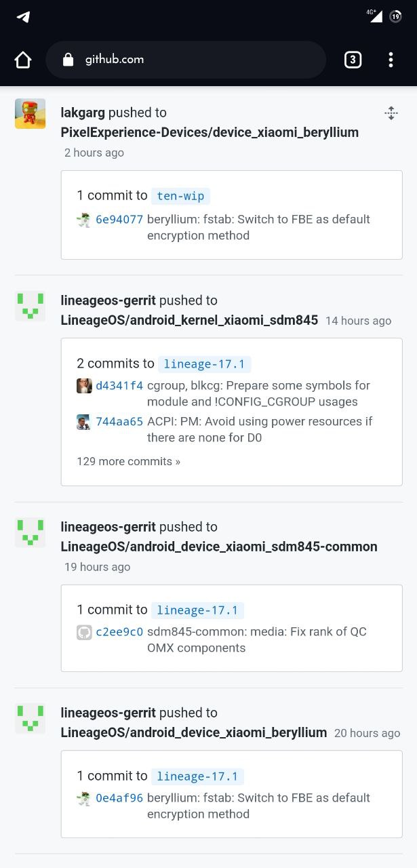Tap the expand arrows icon on lakgarg's event
This screenshot has width=417, height=868.
pyautogui.click(x=391, y=113)
